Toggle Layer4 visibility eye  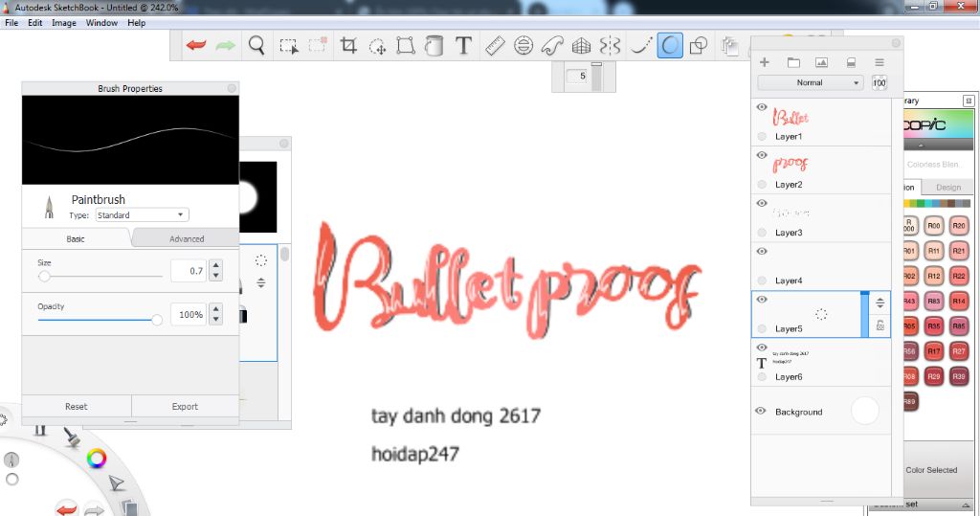761,252
